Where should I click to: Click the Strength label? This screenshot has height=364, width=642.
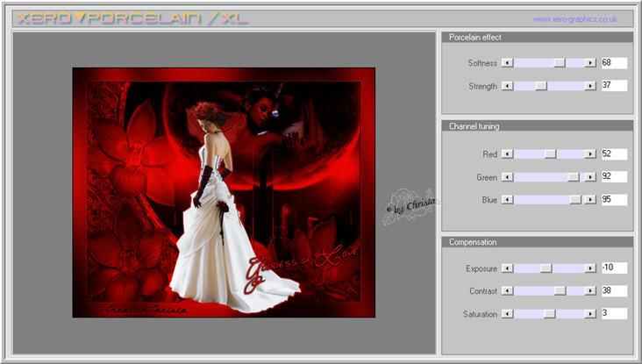[x=482, y=86]
